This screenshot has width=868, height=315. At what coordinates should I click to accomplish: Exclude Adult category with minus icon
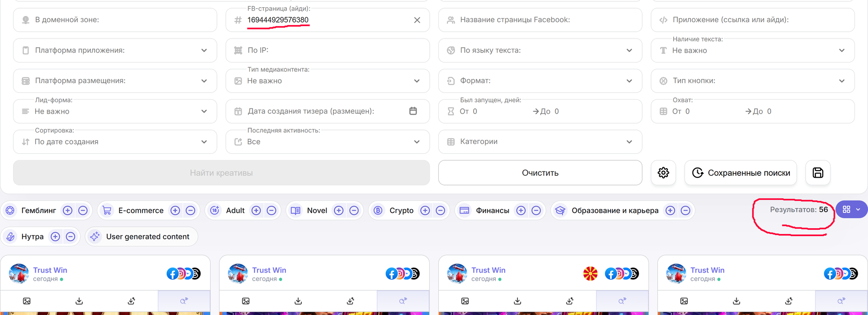[271, 210]
